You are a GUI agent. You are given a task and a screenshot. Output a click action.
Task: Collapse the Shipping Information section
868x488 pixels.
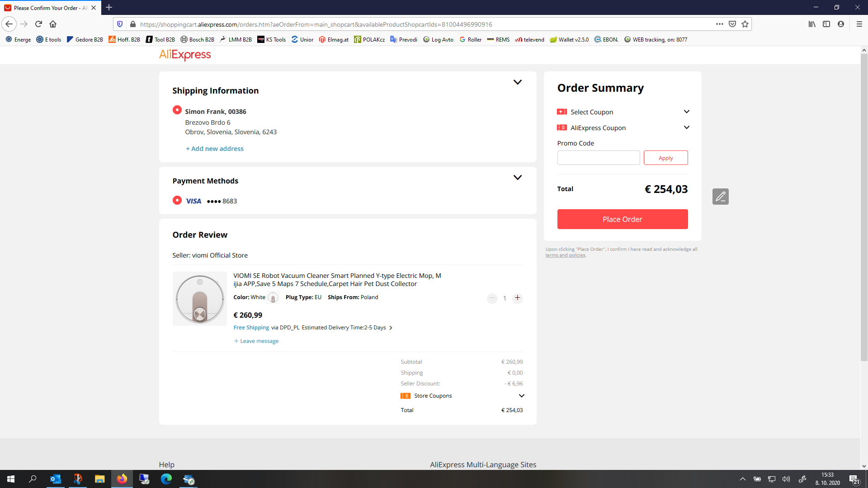click(518, 82)
